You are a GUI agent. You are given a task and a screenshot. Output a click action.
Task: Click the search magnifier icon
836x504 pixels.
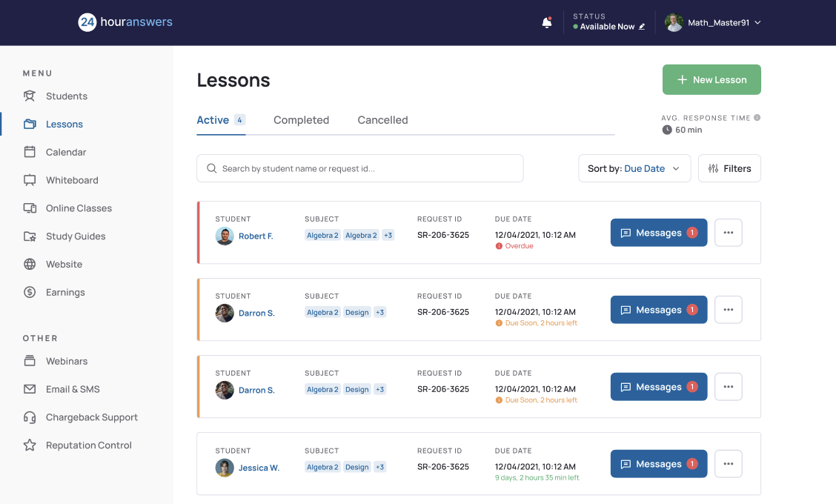(212, 168)
